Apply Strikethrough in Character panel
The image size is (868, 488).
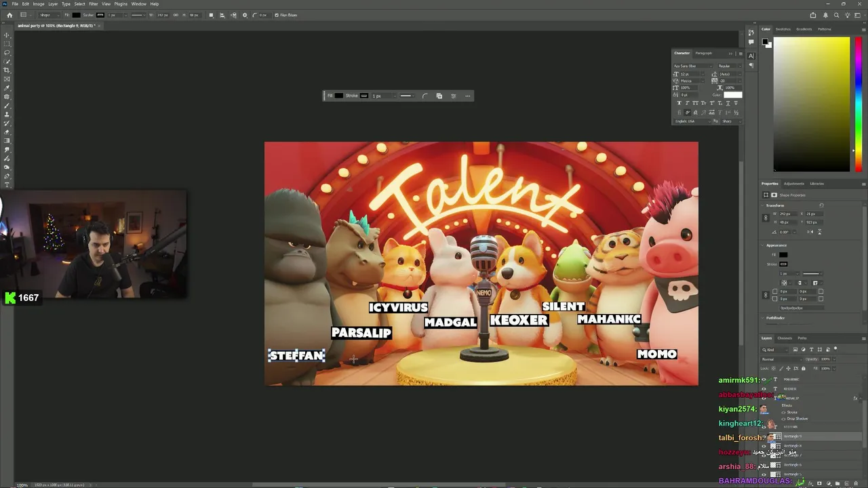pos(736,103)
